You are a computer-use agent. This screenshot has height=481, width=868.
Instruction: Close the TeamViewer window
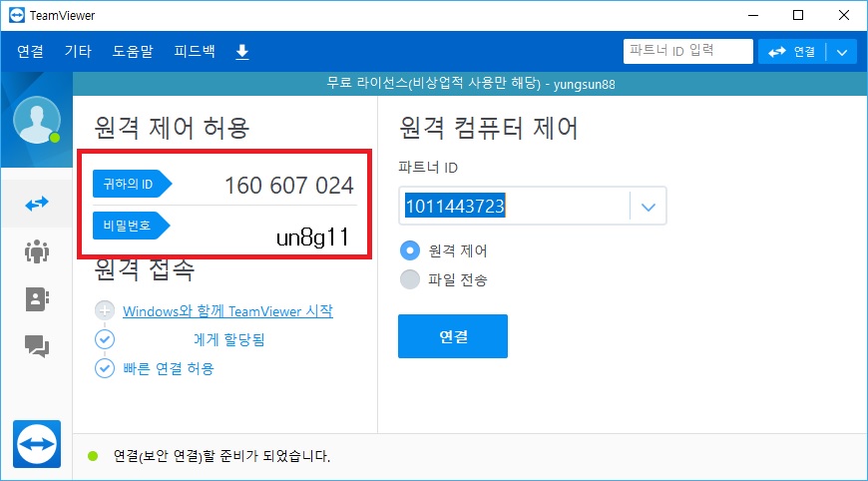pos(844,16)
